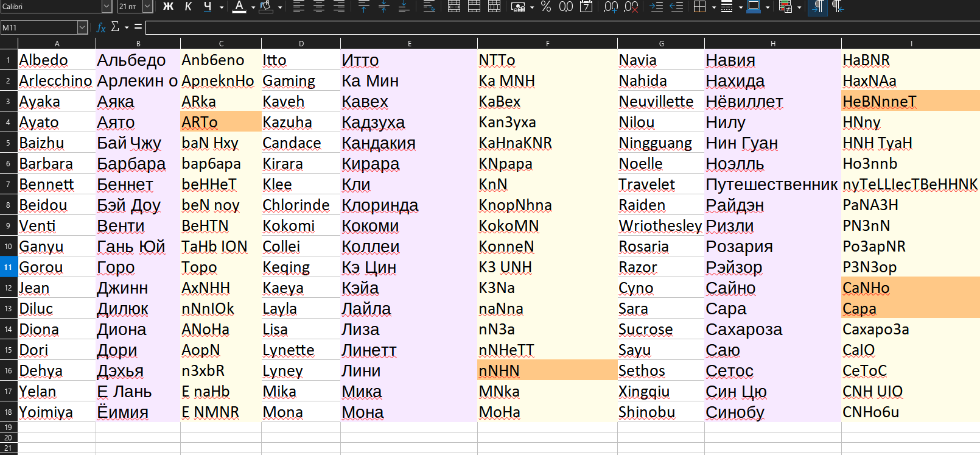Image resolution: width=980 pixels, height=455 pixels.
Task: Toggle italic formatting (К)
Action: tap(188, 7)
